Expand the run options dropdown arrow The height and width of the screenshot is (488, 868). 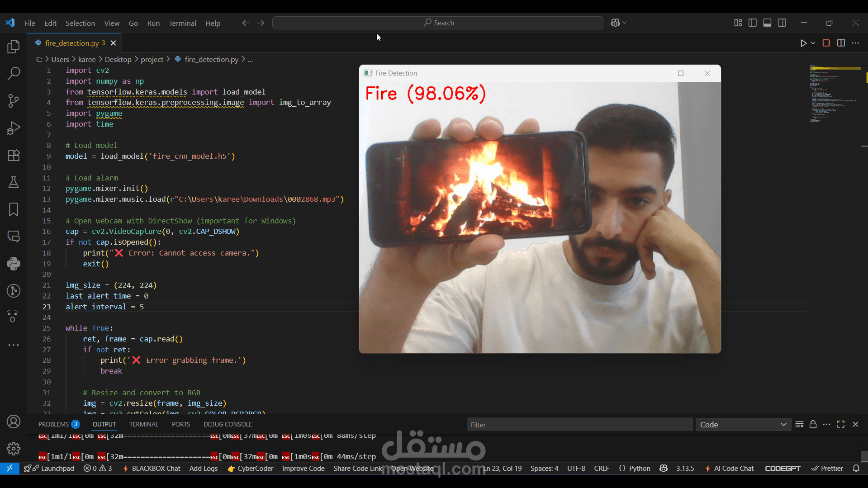(813, 43)
